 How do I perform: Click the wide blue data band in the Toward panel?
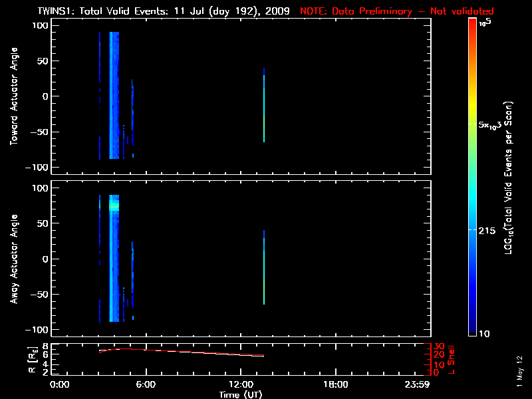click(x=114, y=96)
